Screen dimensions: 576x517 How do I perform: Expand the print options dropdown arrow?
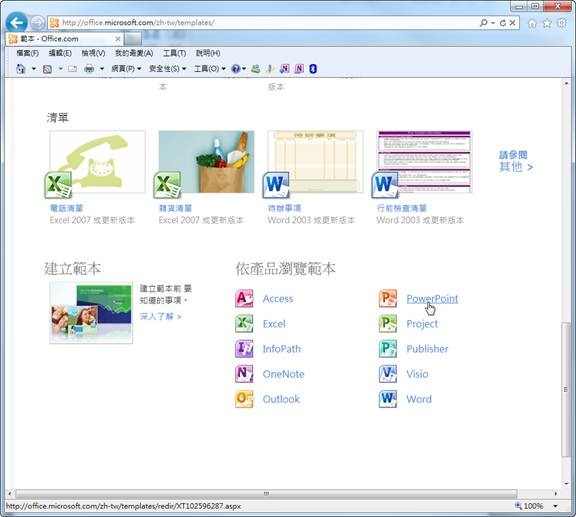pos(102,69)
